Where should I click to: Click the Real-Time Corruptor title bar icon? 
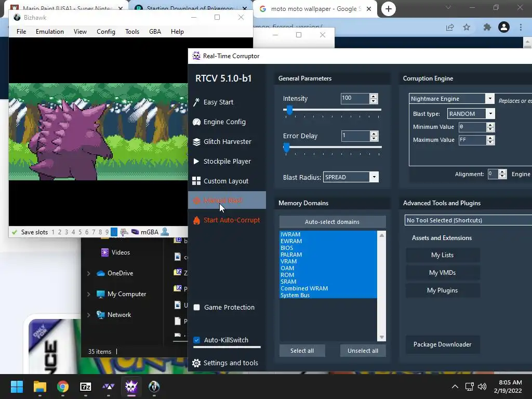(196, 56)
